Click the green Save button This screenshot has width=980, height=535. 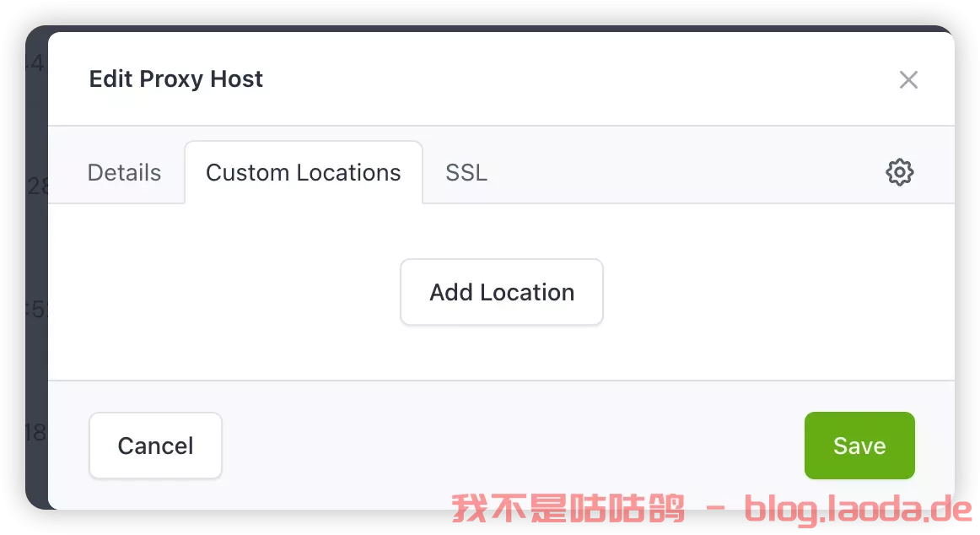point(859,446)
